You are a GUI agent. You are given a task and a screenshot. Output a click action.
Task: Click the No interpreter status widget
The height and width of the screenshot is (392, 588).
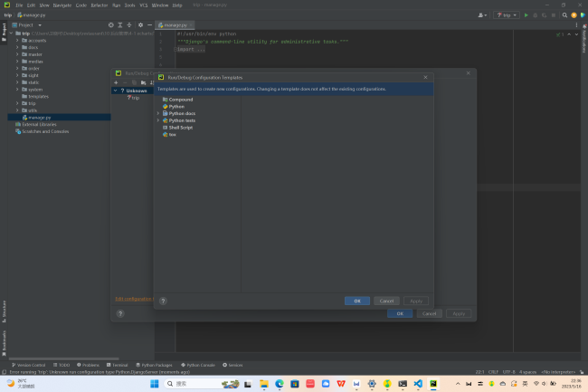558,372
